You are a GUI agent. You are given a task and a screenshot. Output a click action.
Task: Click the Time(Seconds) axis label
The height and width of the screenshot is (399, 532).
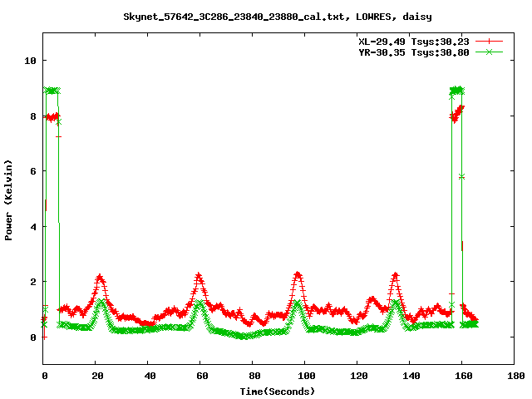278,392
